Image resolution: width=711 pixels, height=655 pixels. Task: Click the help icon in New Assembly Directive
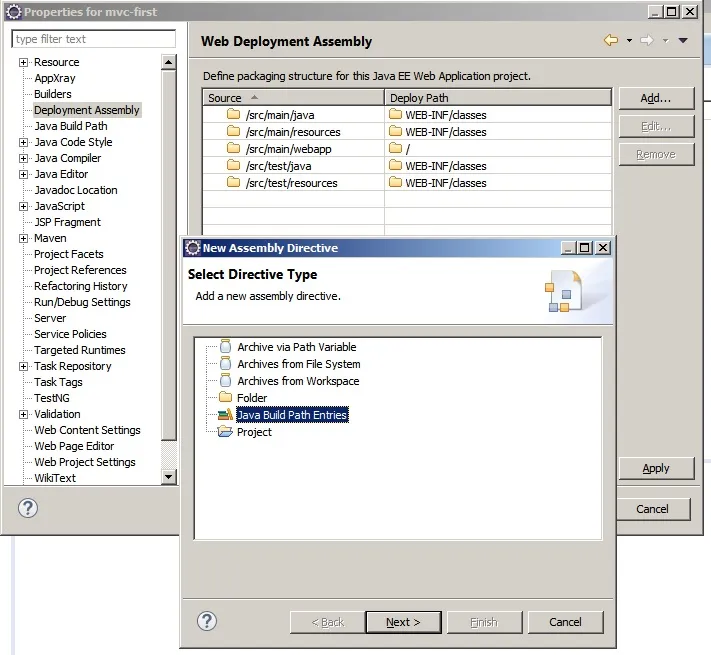click(207, 621)
